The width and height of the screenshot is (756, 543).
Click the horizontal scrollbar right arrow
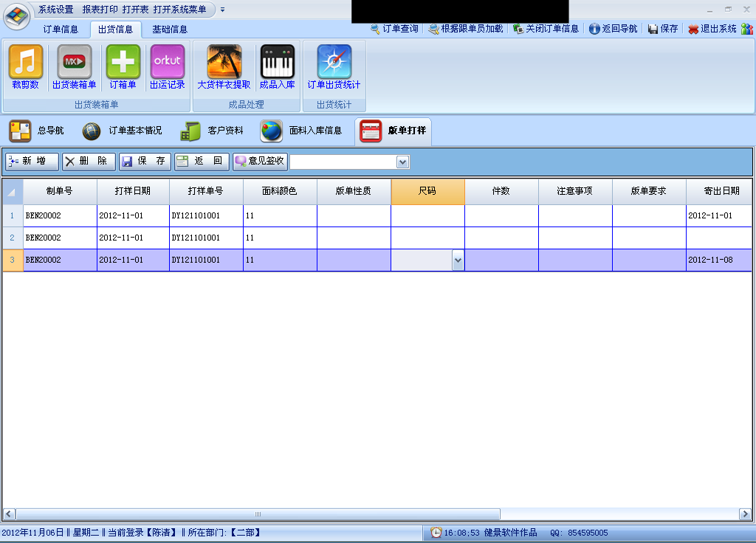pyautogui.click(x=745, y=513)
